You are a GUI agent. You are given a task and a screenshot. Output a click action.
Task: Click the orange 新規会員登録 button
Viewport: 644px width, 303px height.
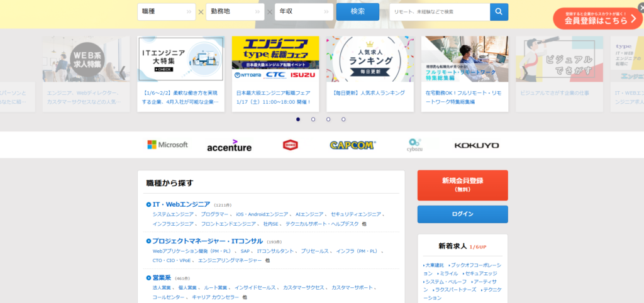pyautogui.click(x=462, y=184)
